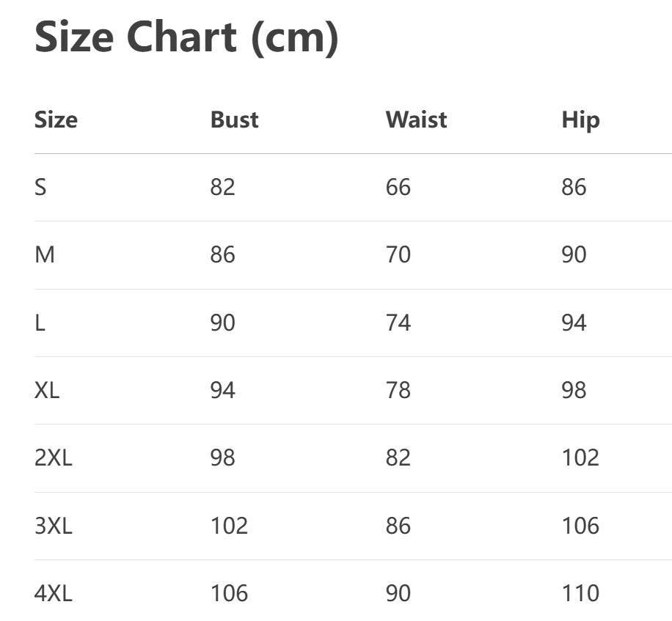Select the bust value 102 for 3XL
The image size is (672, 621).
(229, 526)
